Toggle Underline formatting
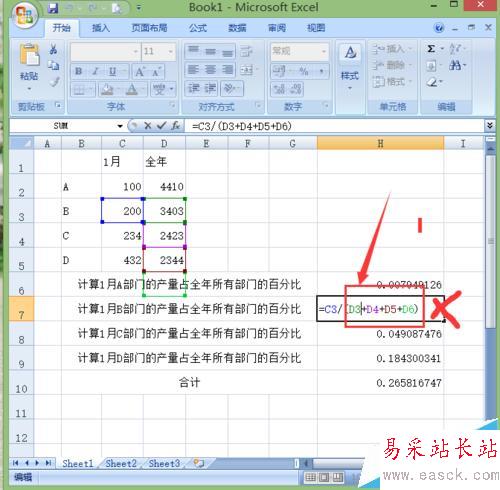 pos(113,71)
